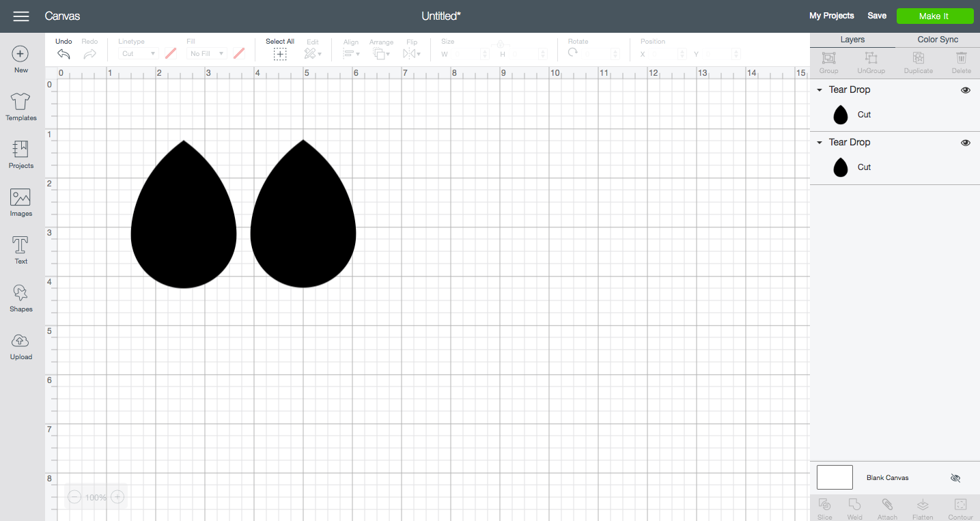Select the first Tear Drop Cut thumbnail
Viewport: 980px width, 521px height.
pyautogui.click(x=841, y=115)
